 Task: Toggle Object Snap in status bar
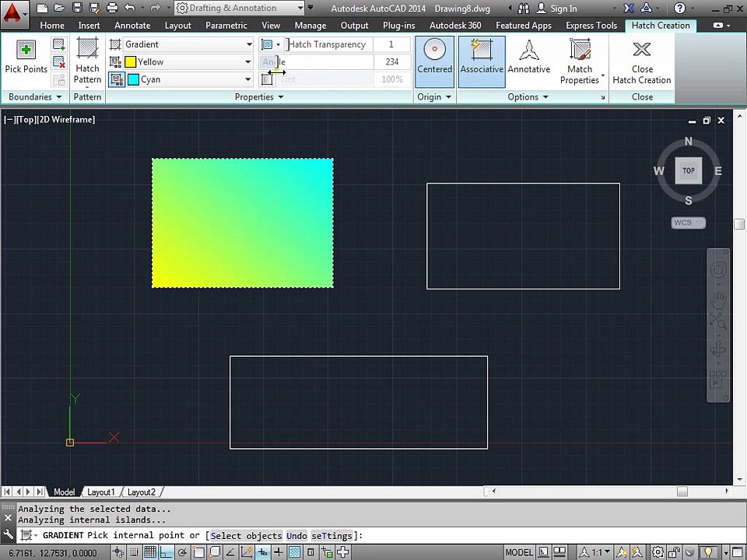pos(198,552)
